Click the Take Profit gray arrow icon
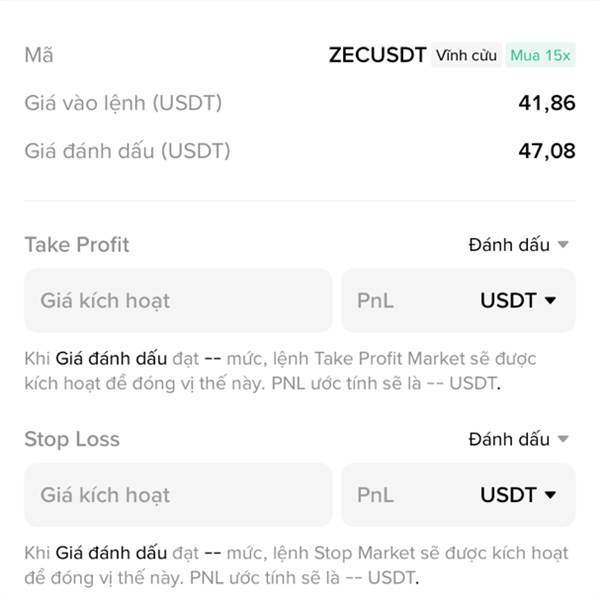The image size is (600, 600). point(563,244)
